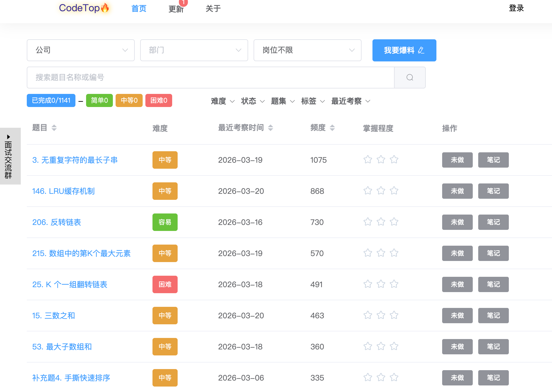Toggle 未做 status for K个一组翻转链表
The image size is (552, 392).
point(457,284)
